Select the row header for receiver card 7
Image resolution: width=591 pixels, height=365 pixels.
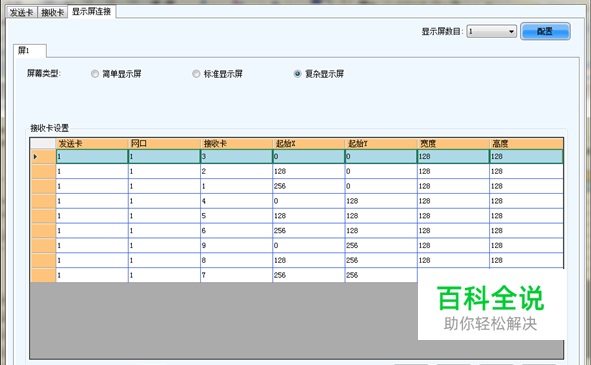pos(43,275)
